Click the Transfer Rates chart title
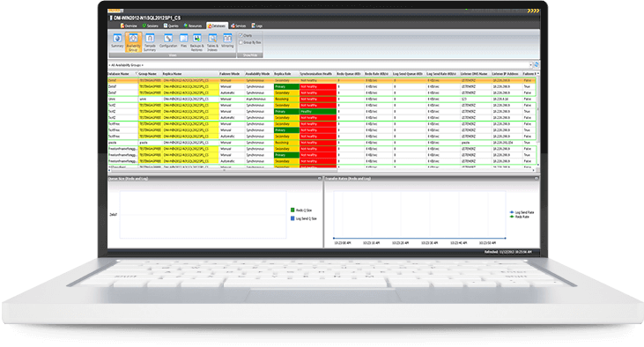The image size is (644, 347). click(348, 179)
